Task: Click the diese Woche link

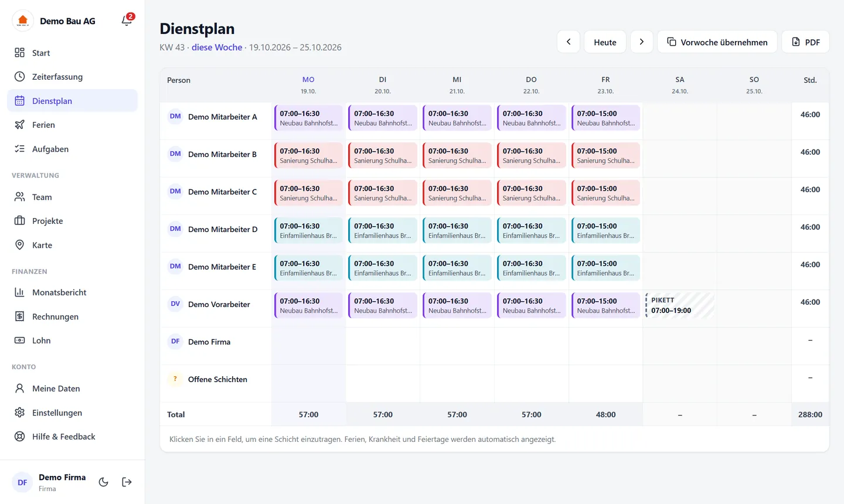Action: coord(217,47)
